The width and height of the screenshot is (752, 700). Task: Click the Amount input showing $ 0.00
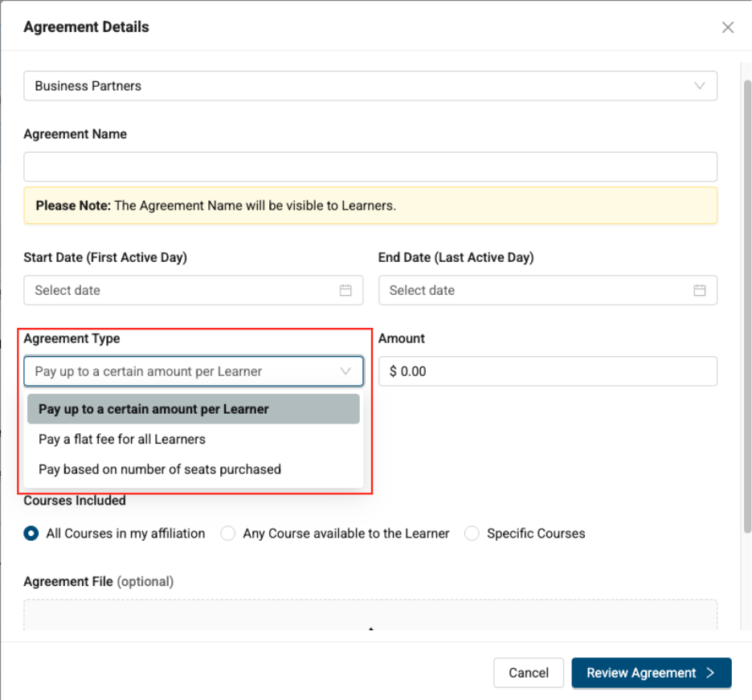pos(548,370)
